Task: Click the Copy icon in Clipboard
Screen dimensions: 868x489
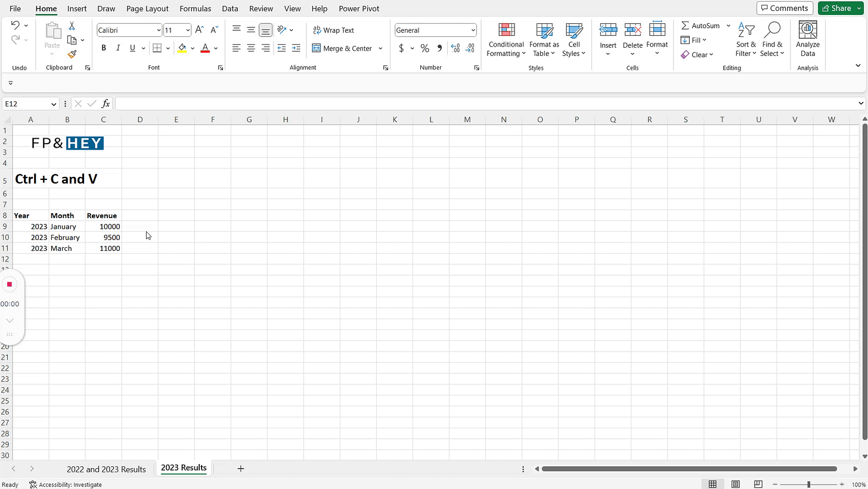Action: [x=72, y=40]
